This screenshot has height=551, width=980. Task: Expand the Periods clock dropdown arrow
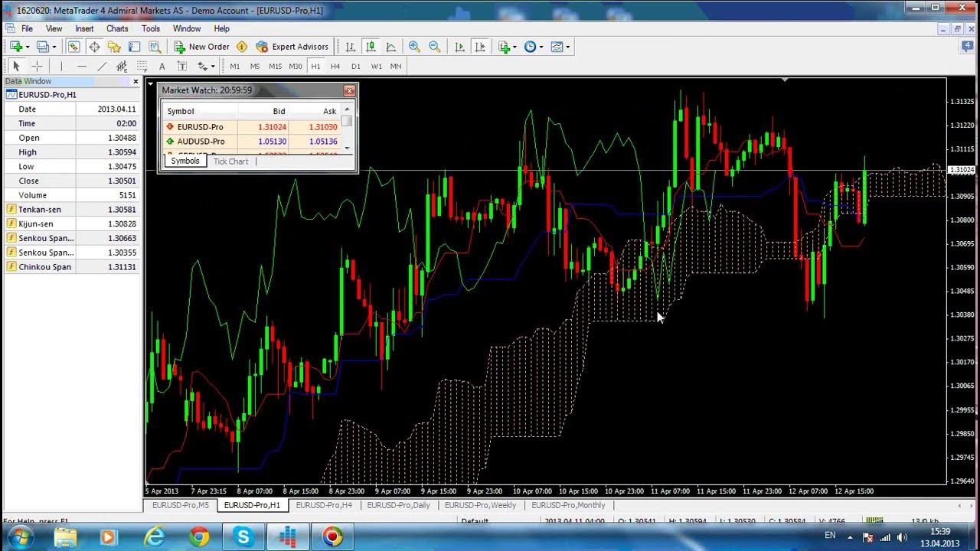pos(541,47)
